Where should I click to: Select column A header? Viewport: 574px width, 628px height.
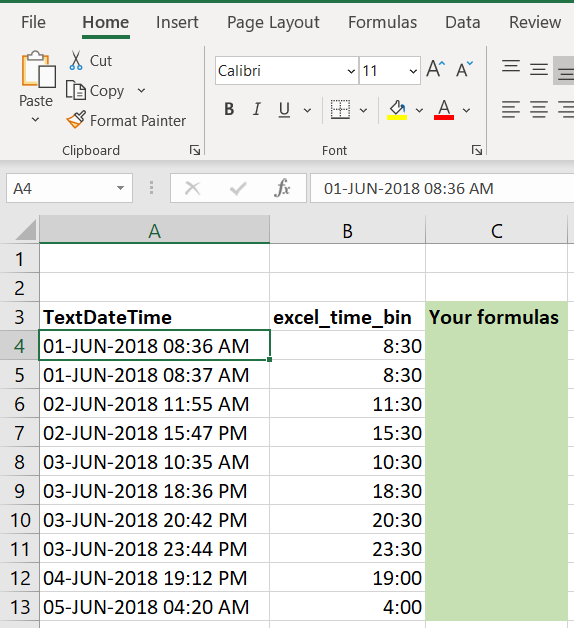coord(155,230)
